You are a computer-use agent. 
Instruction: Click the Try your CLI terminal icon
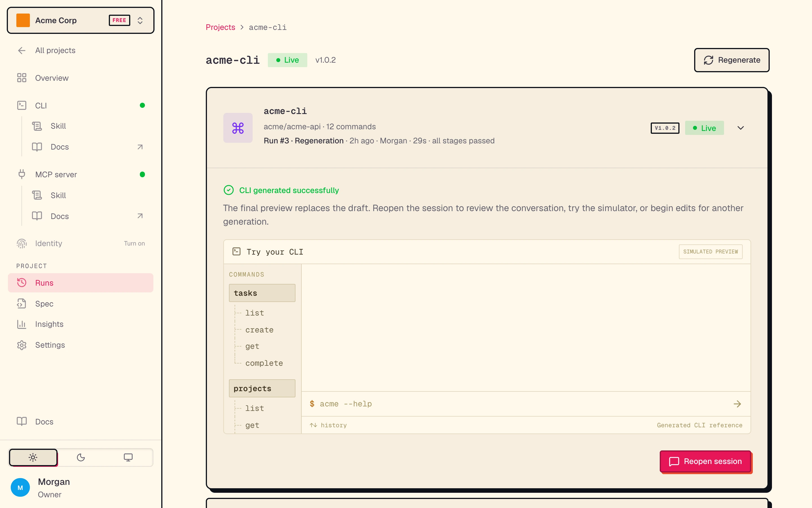pyautogui.click(x=237, y=252)
